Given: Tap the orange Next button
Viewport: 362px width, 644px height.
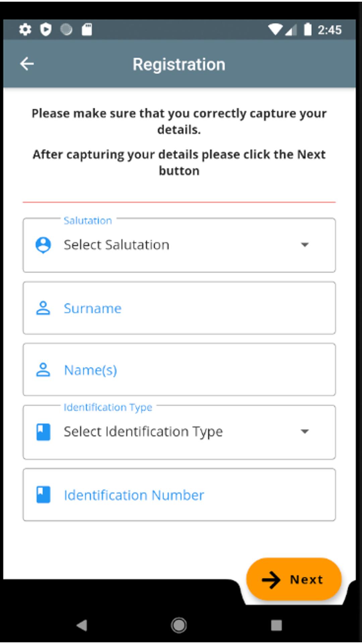Looking at the screenshot, I should (294, 579).
